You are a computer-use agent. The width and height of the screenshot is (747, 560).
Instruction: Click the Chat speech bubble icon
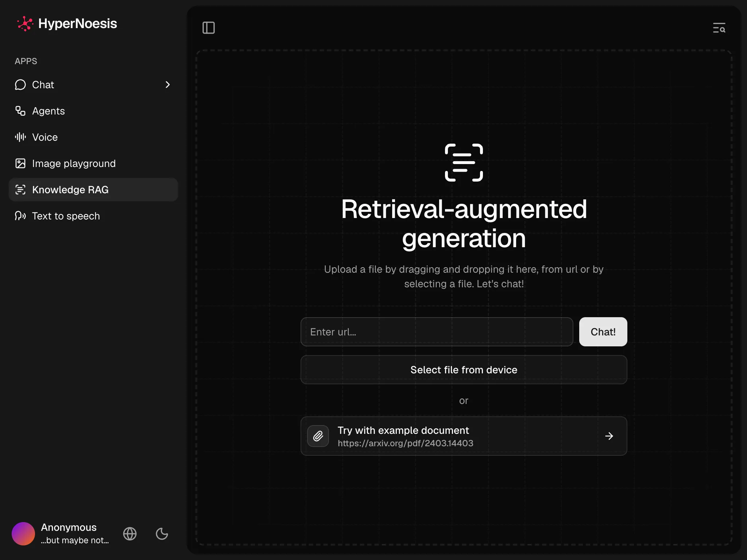20,85
